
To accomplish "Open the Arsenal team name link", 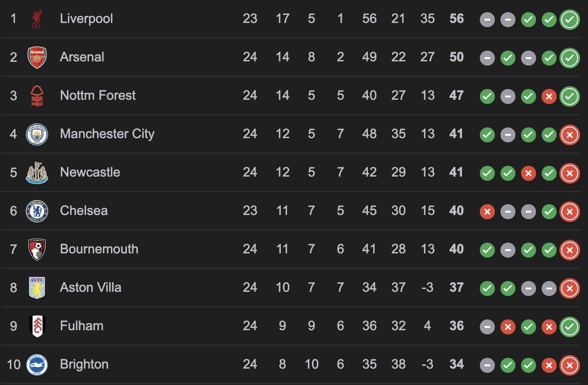I will [82, 57].
